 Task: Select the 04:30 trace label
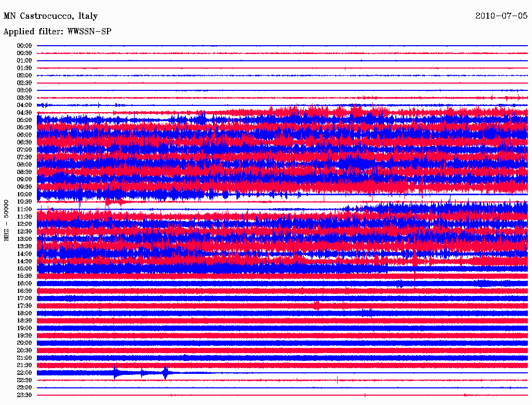click(x=24, y=113)
